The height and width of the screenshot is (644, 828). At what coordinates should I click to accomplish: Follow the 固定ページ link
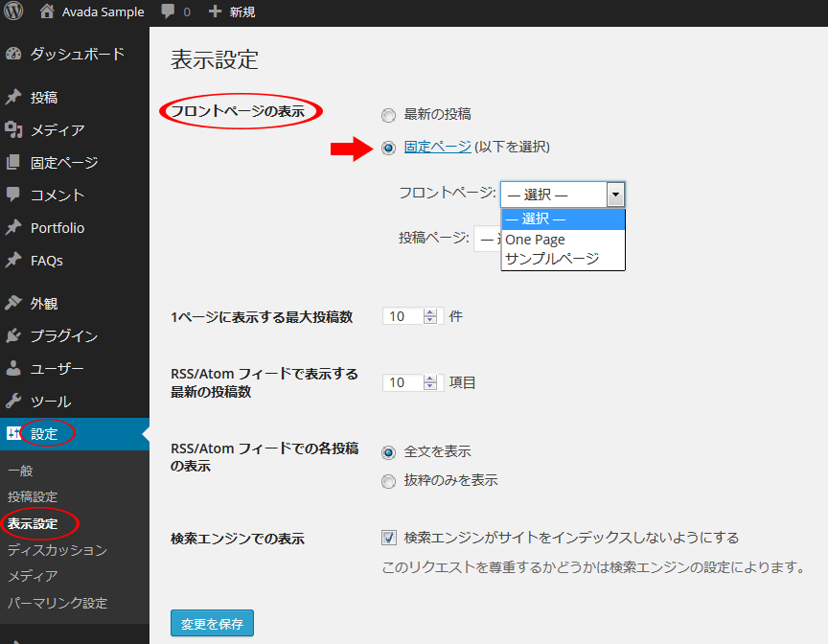[x=437, y=147]
